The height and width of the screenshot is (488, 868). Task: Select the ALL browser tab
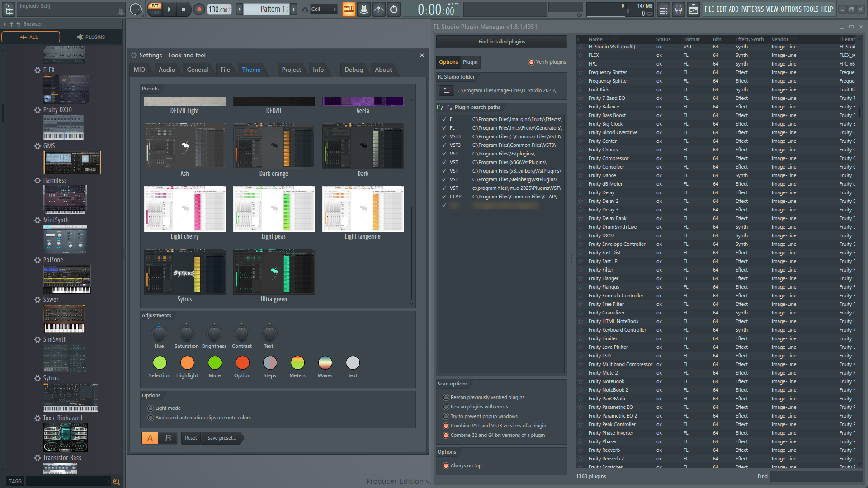point(30,37)
